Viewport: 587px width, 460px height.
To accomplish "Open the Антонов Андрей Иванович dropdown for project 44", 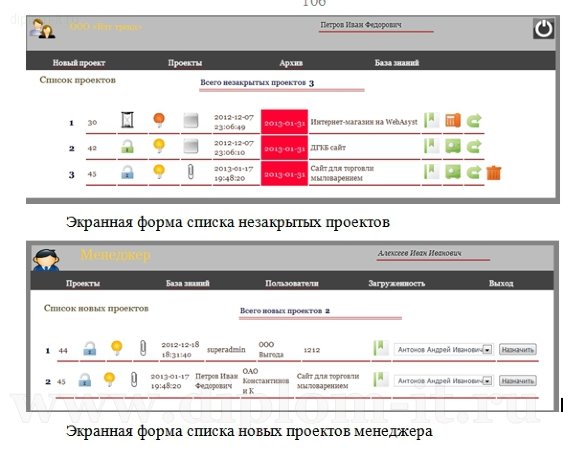I will (x=444, y=350).
